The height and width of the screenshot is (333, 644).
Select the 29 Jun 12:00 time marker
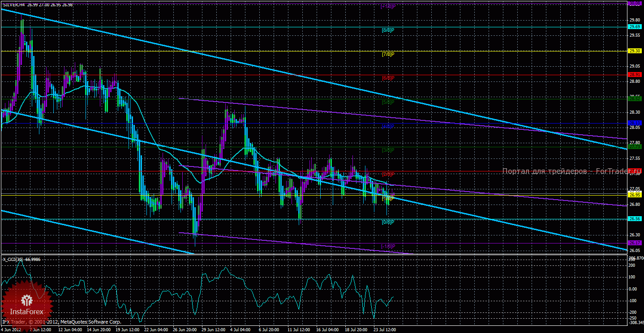pos(214,330)
